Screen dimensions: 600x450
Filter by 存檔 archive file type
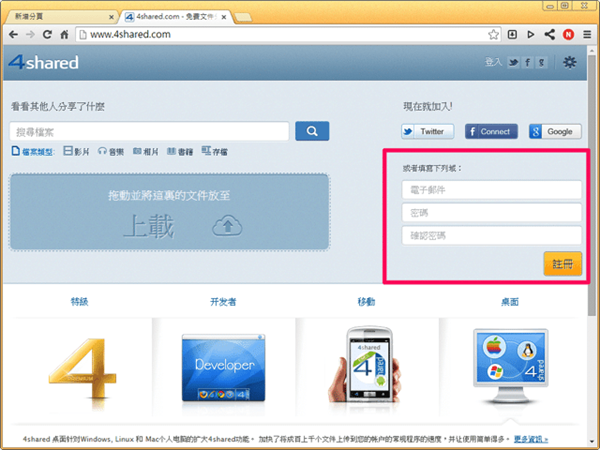point(215,152)
